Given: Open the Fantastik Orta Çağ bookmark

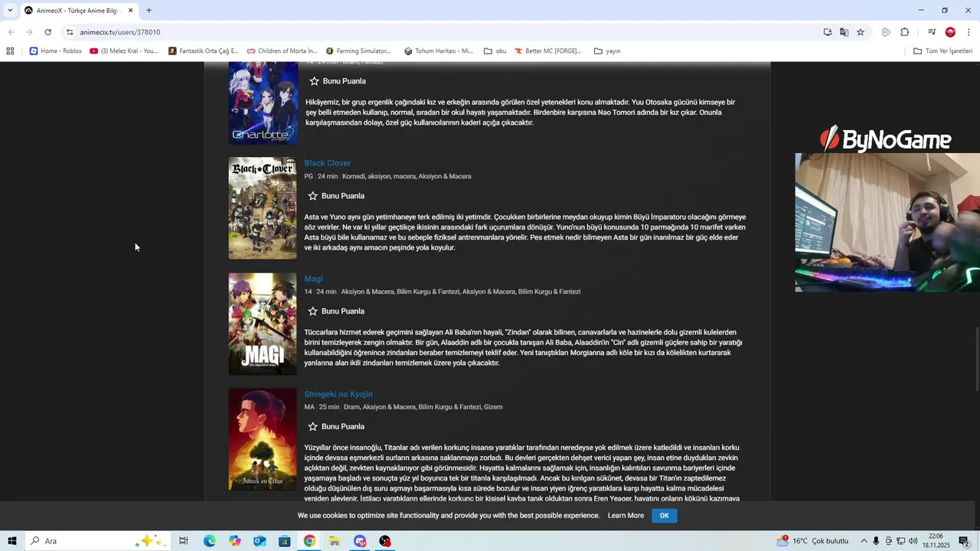Looking at the screenshot, I should 204,51.
